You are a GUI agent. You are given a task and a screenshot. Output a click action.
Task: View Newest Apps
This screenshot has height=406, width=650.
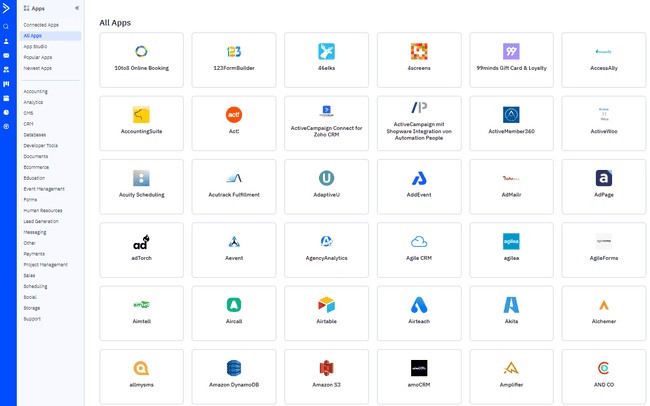[x=38, y=68]
